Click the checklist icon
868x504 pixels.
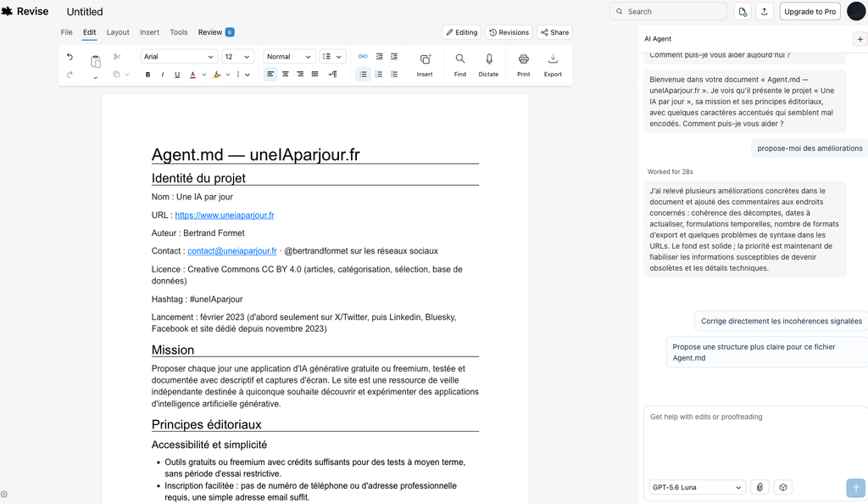pyautogui.click(x=394, y=74)
